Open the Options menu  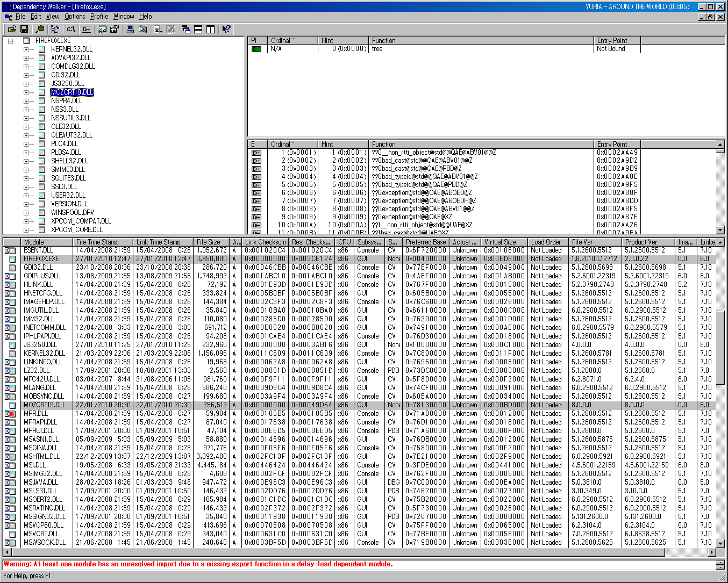(75, 17)
